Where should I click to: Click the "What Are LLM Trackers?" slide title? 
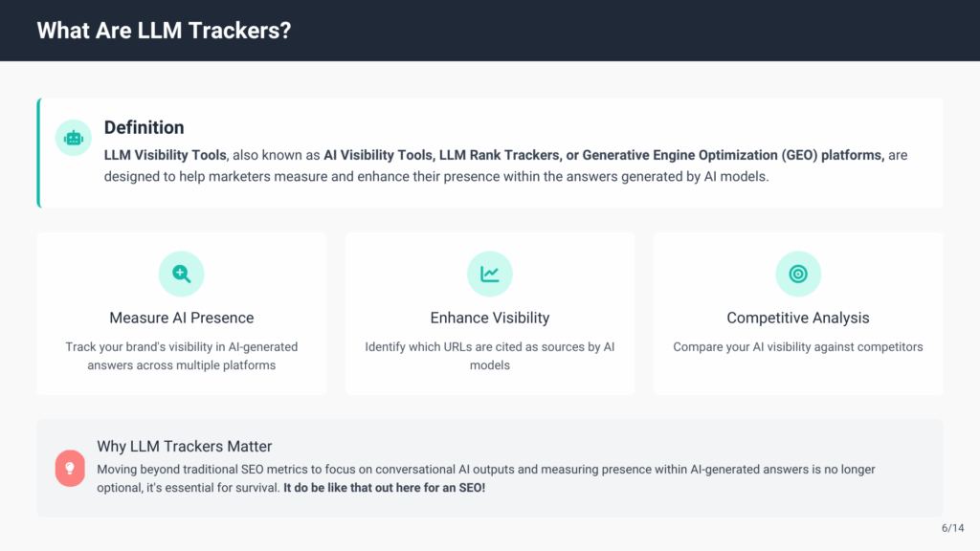(164, 31)
